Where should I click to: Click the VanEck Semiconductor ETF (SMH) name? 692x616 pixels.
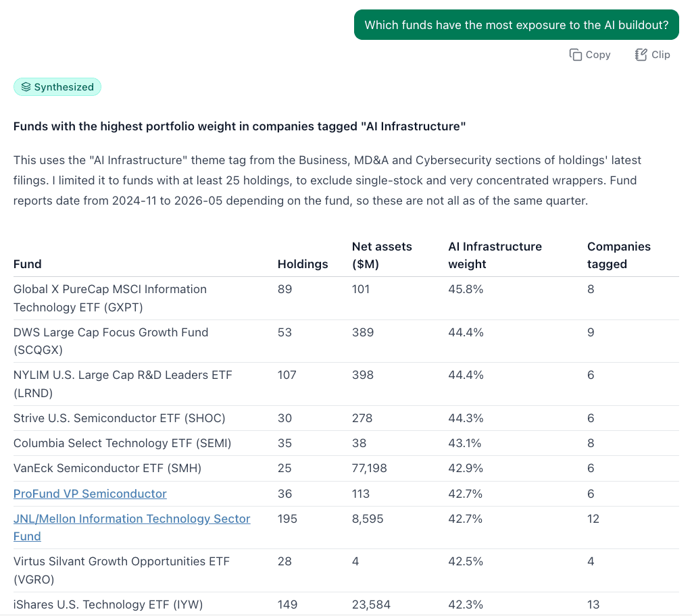coord(107,468)
